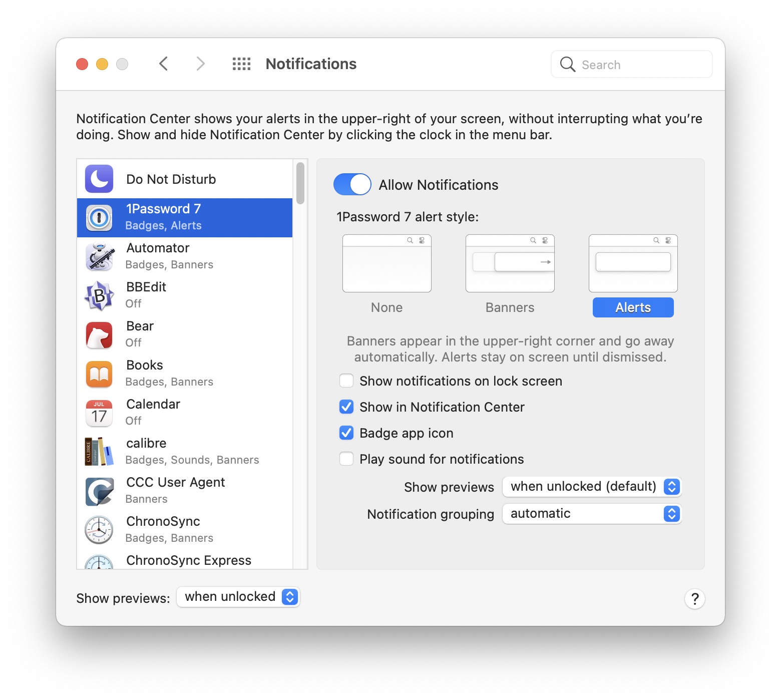Image resolution: width=781 pixels, height=700 pixels.
Task: Click the app list scrollbar thumb
Action: point(300,183)
